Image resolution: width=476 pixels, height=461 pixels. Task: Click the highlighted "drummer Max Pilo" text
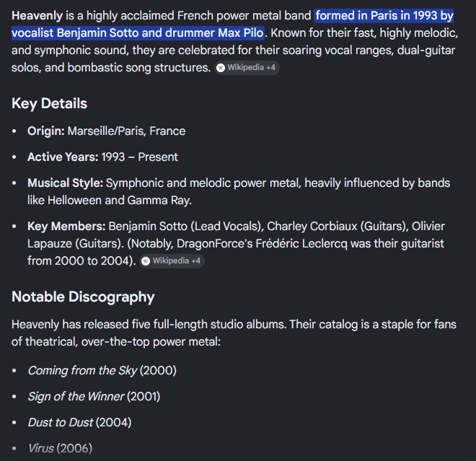(x=214, y=32)
